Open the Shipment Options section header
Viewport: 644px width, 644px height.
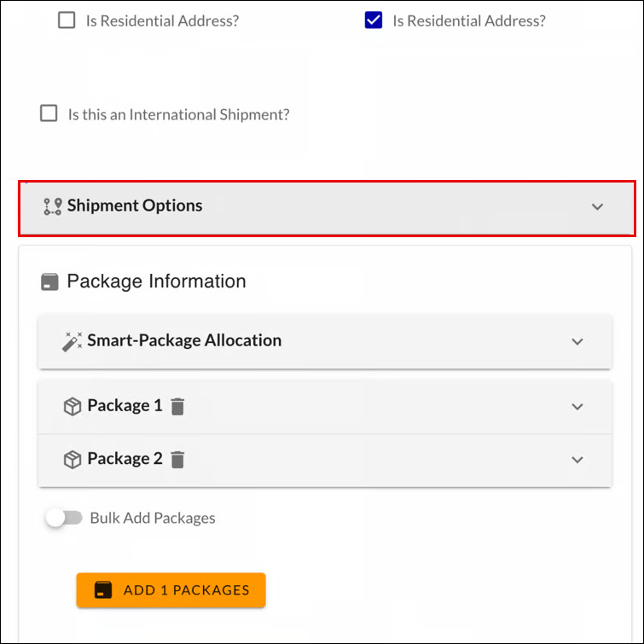pos(327,209)
